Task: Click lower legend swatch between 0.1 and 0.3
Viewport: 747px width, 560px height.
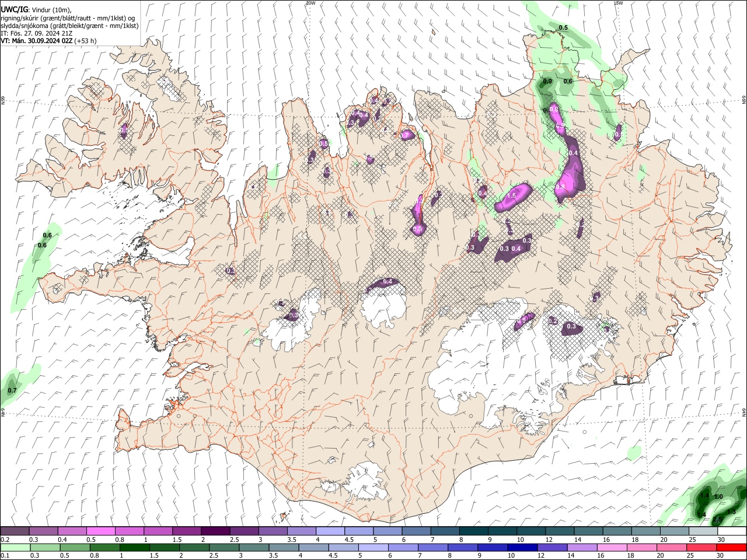Action: (15, 547)
